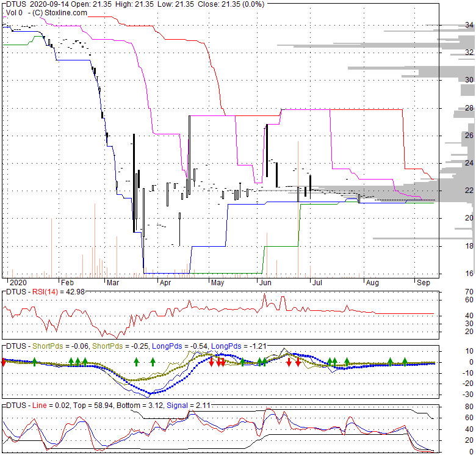Click the Line = 0.02 reading
476x455 pixels.
click(x=51, y=406)
